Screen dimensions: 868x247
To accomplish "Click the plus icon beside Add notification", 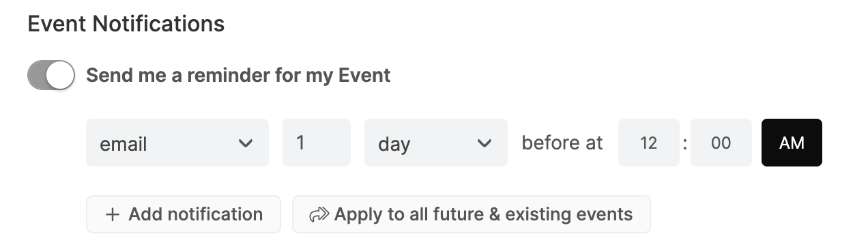I will (113, 214).
